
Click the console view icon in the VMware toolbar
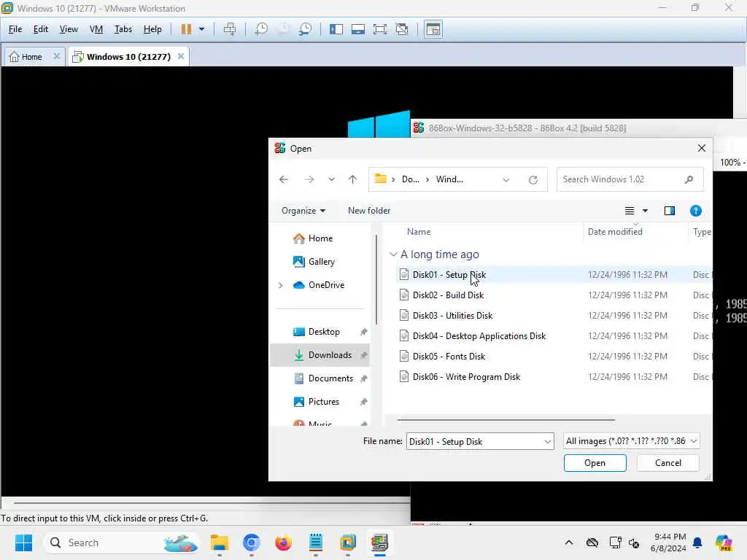click(433, 29)
